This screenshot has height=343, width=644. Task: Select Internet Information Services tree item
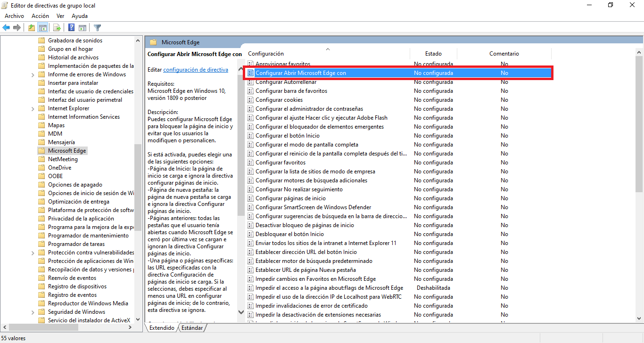click(84, 117)
